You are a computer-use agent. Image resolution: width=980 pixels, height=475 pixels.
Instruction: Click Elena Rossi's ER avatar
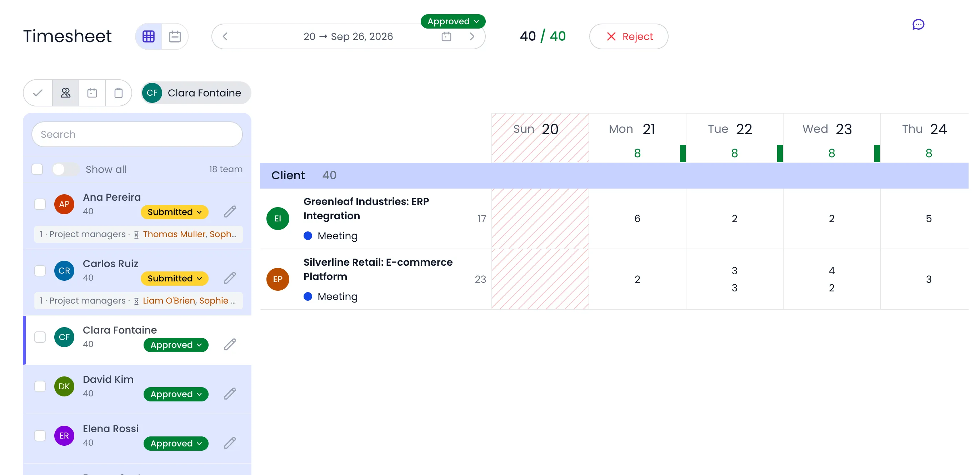64,436
